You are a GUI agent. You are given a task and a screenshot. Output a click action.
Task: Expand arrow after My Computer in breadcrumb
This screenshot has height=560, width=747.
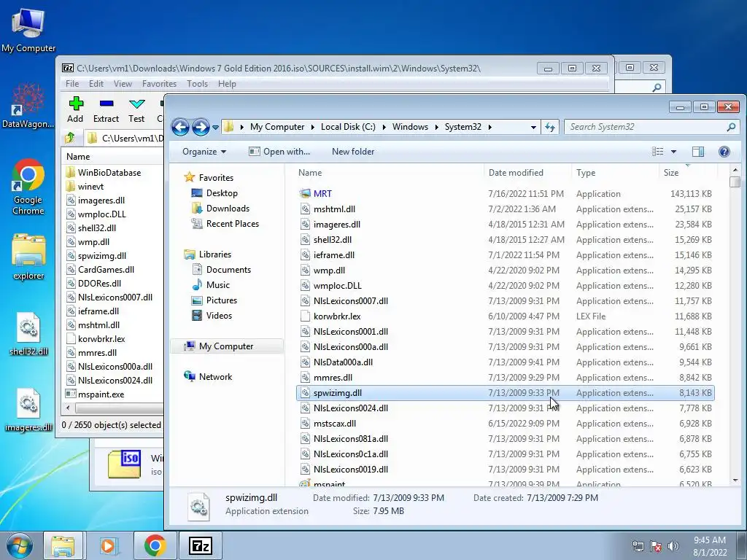(312, 127)
